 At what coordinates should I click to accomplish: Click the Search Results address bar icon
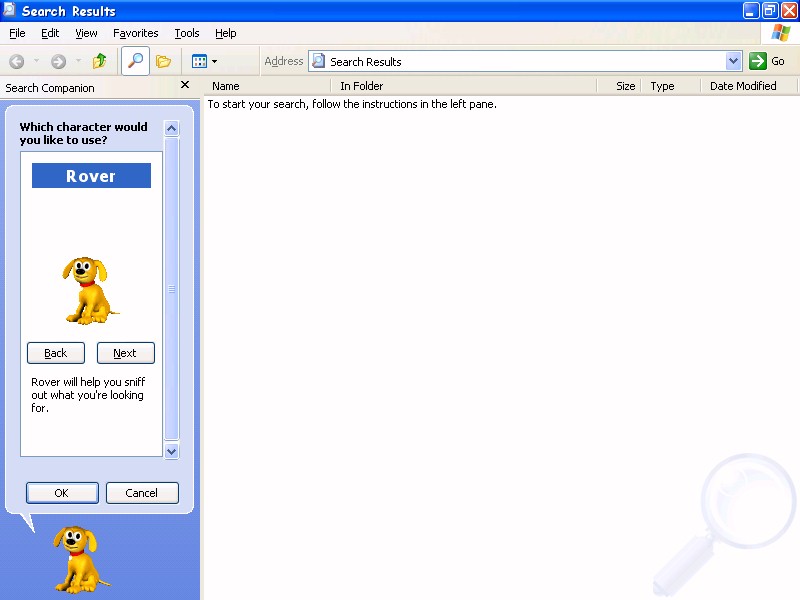tap(318, 61)
